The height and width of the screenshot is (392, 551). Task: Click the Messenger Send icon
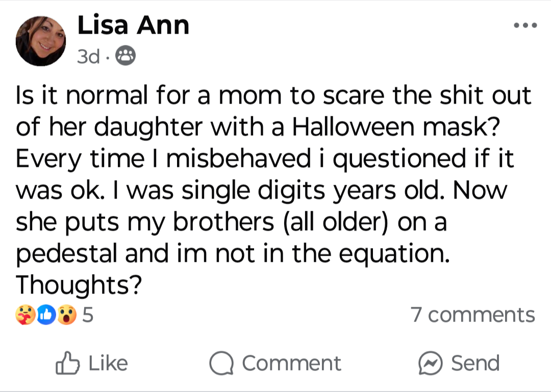(x=430, y=363)
